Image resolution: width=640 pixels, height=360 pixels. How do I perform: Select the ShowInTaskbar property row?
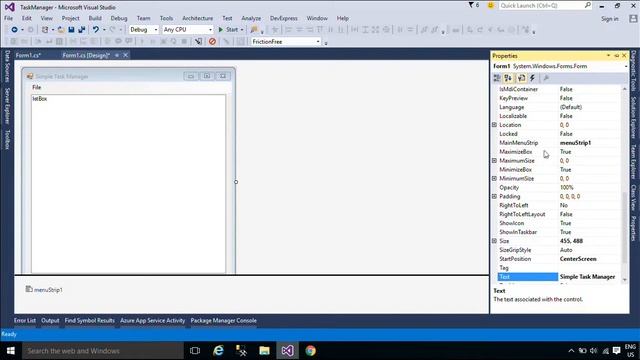[559, 232]
